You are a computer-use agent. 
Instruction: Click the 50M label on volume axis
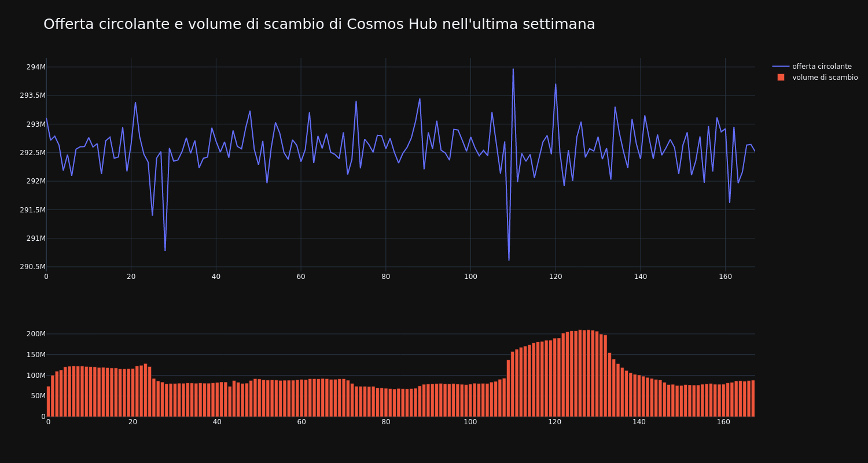(x=38, y=396)
